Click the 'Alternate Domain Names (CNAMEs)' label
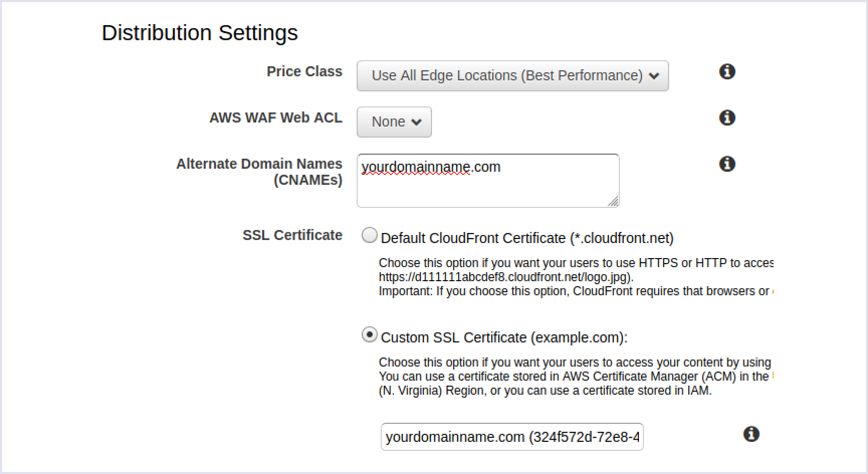This screenshot has height=474, width=868. point(259,172)
